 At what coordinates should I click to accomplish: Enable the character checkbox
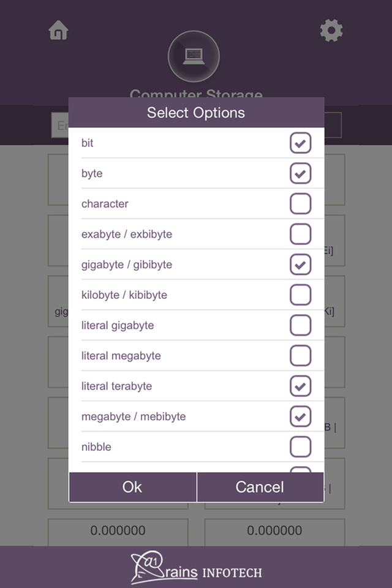tap(300, 204)
